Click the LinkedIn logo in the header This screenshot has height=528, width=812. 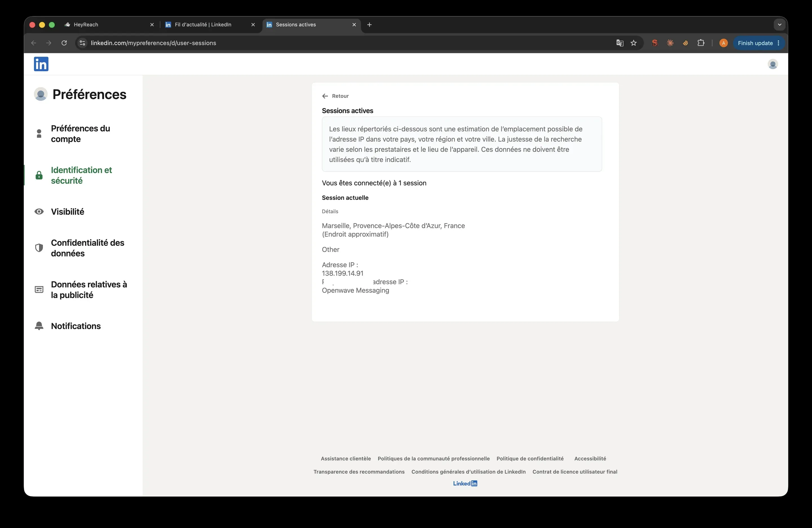[x=41, y=64]
